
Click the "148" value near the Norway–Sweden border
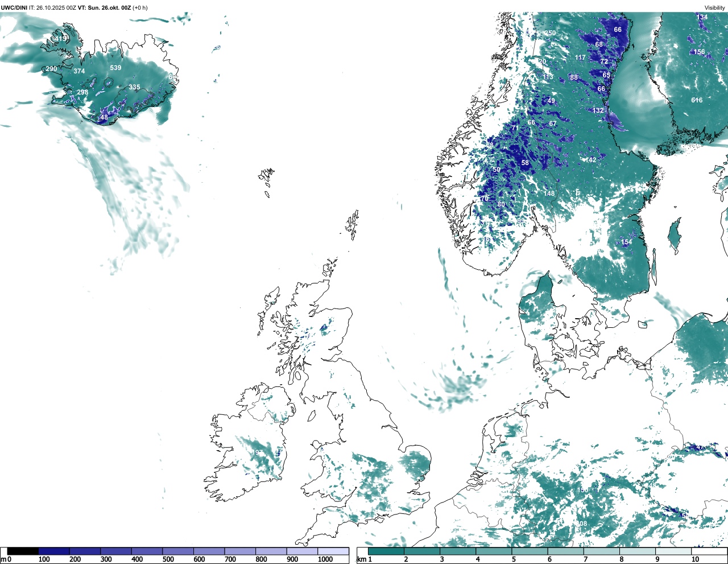(x=549, y=194)
